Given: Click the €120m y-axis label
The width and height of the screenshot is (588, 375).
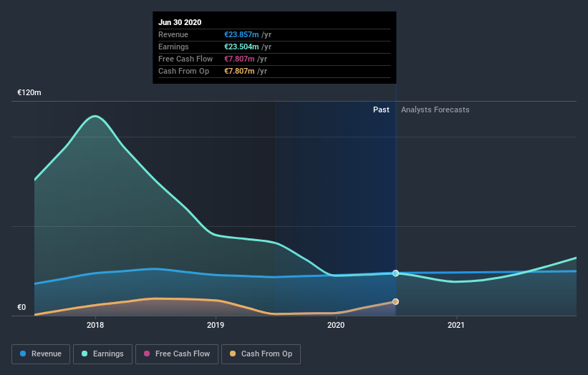Looking at the screenshot, I should coord(29,92).
